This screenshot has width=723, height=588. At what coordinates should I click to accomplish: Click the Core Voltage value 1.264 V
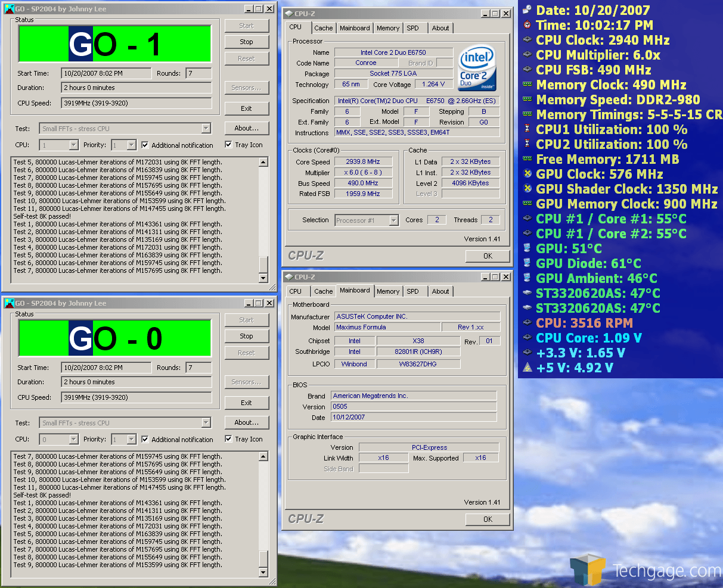point(434,85)
